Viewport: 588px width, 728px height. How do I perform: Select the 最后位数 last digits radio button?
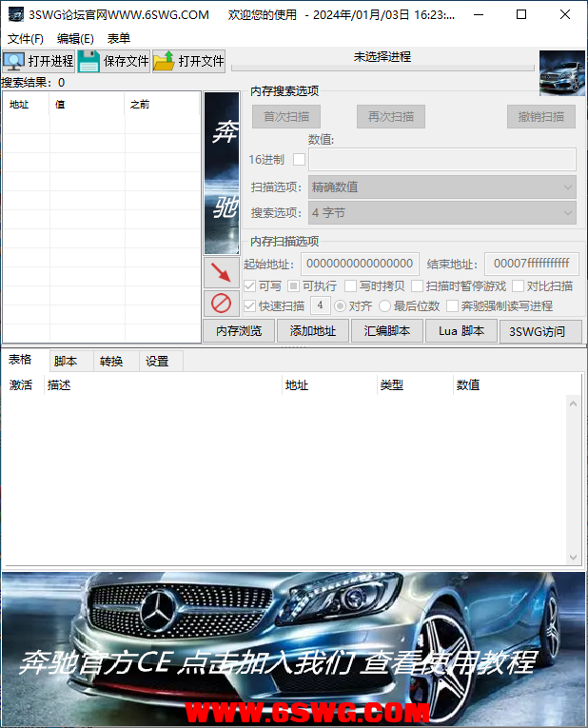tap(384, 306)
